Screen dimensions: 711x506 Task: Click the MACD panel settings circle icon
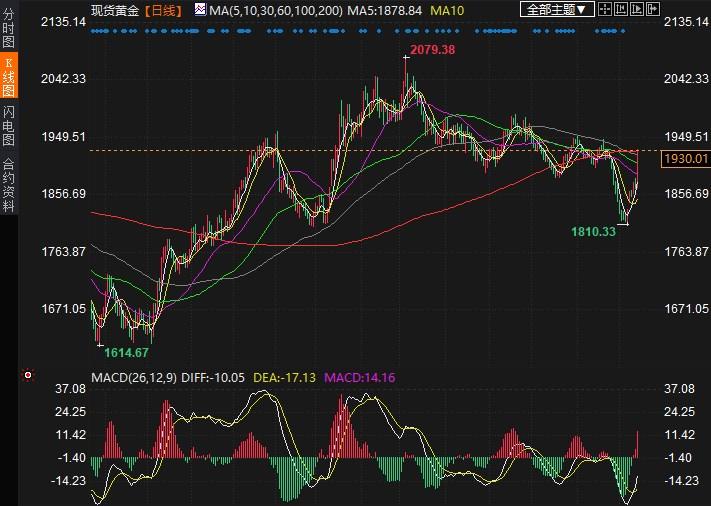(x=28, y=376)
